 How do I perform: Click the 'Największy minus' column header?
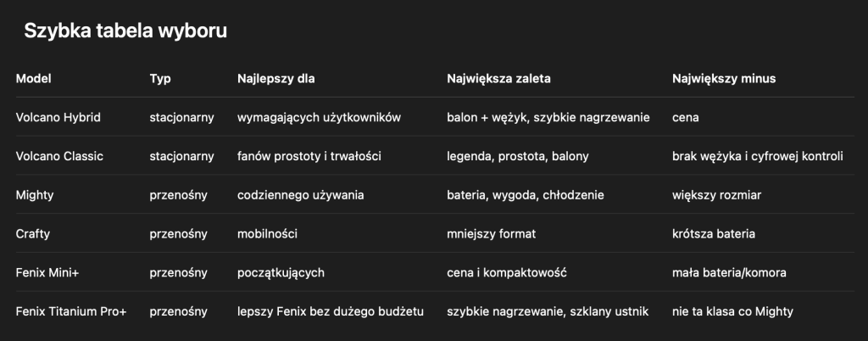[x=724, y=79]
